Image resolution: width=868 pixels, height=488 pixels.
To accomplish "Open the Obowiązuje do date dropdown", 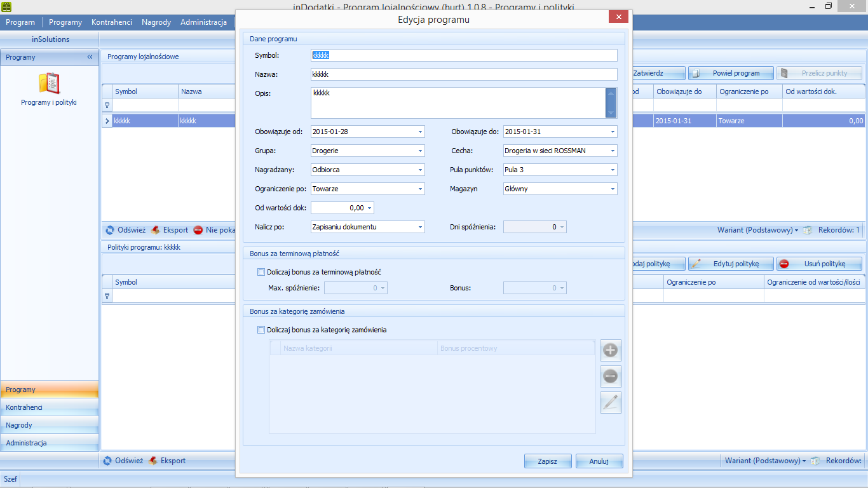I will click(613, 132).
